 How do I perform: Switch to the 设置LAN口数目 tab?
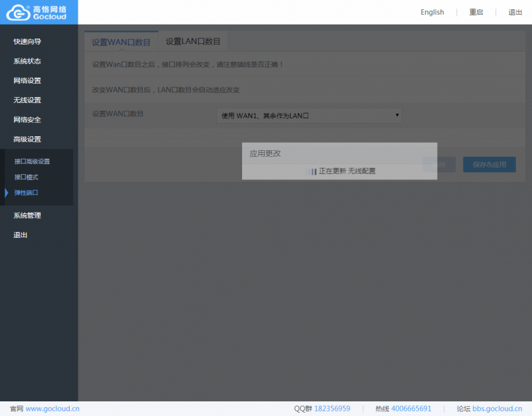[193, 41]
